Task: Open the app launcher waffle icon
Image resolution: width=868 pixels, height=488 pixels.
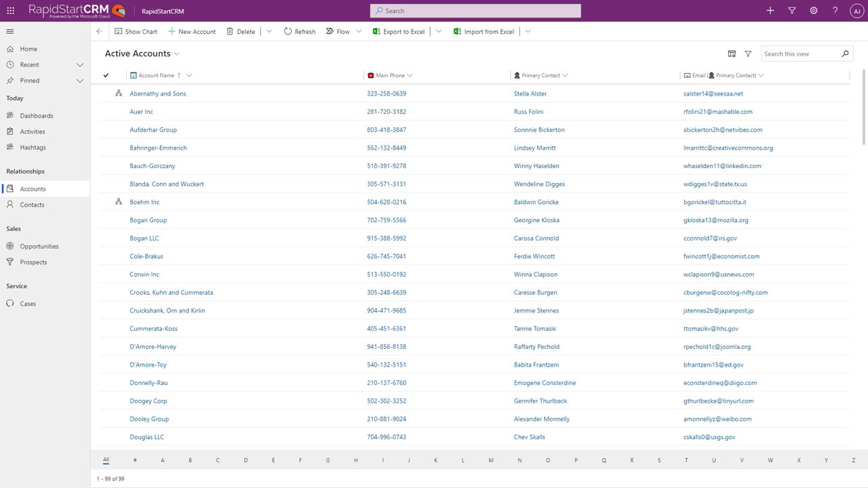Action: pos(10,10)
